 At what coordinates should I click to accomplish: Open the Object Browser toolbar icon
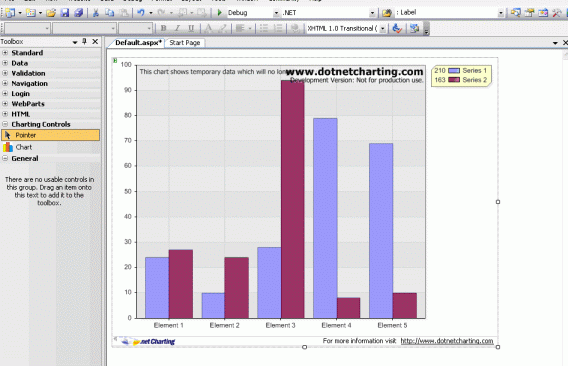pyautogui.click(x=543, y=13)
